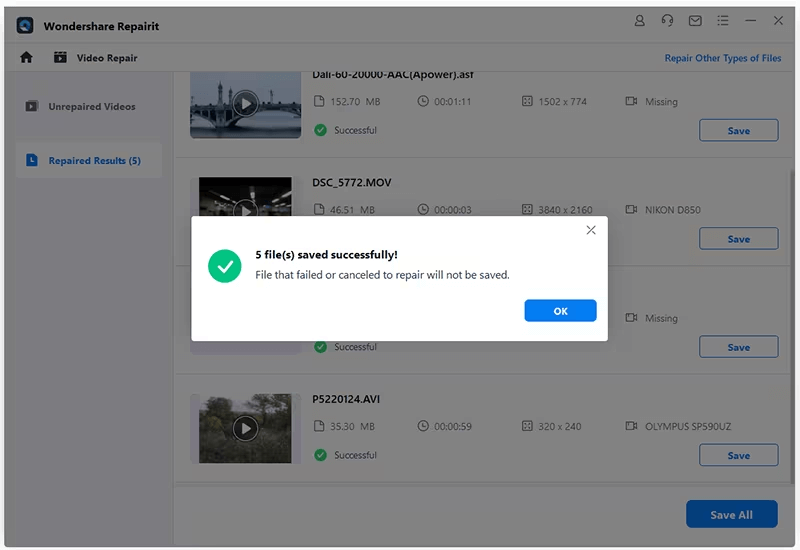Save the P5220124.AVI file
The height and width of the screenshot is (550, 800).
click(x=738, y=455)
